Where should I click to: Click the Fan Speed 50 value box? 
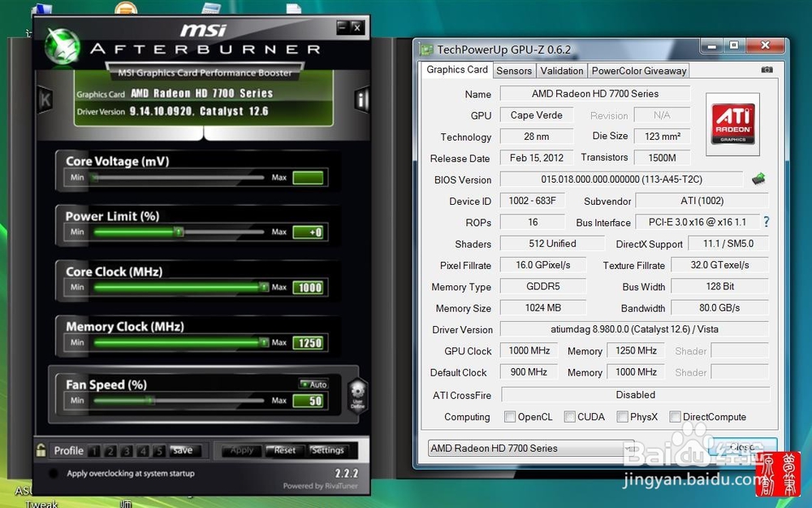tap(308, 401)
